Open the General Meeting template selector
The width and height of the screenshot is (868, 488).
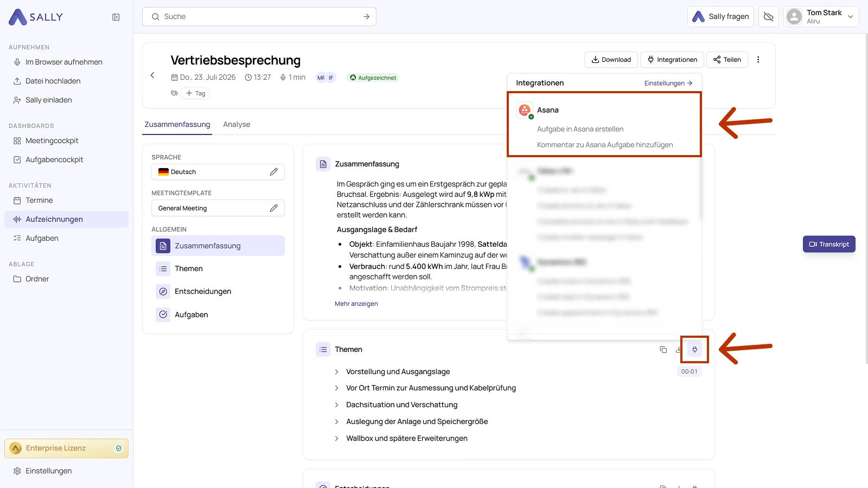pyautogui.click(x=218, y=208)
